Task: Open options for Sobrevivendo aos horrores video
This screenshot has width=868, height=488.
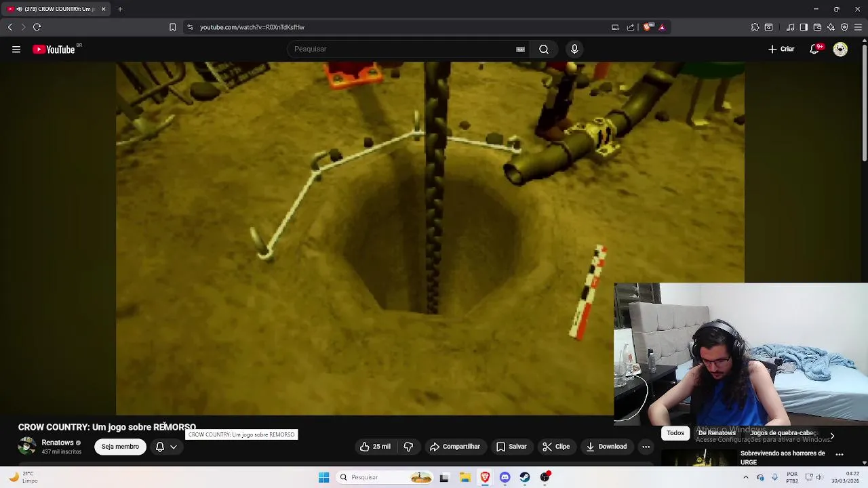Action: pyautogui.click(x=840, y=454)
